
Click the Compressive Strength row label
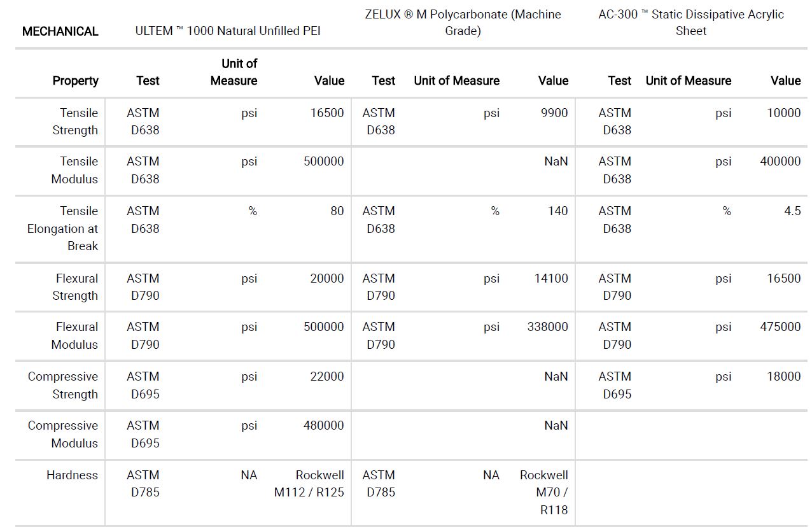[63, 385]
